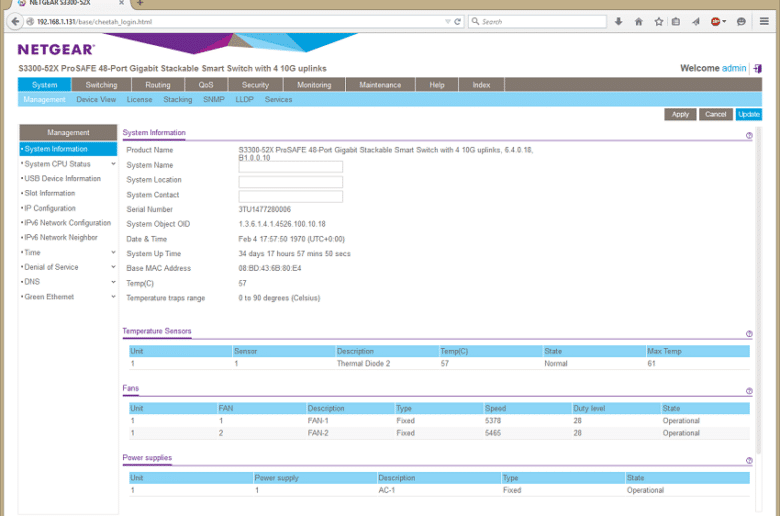Open help icon for Power supplies
This screenshot has width=780, height=516.
tap(749, 461)
